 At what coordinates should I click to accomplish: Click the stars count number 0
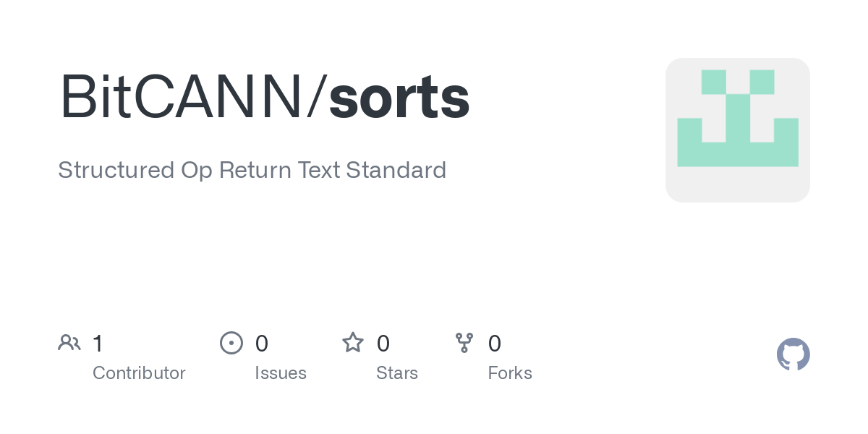(383, 343)
